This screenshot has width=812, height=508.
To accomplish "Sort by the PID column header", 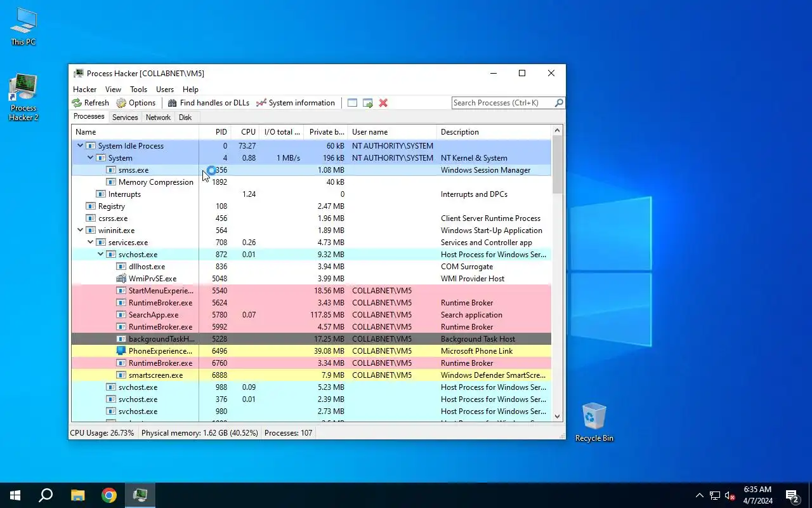I will pos(215,132).
